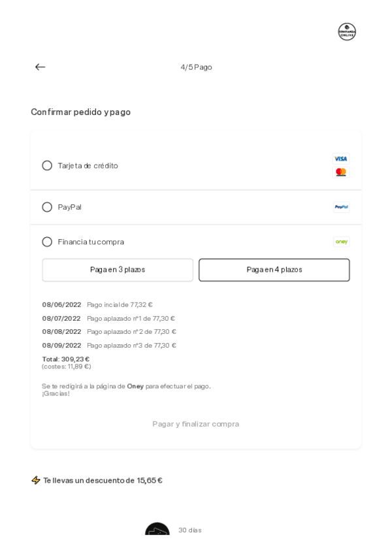Click the Oney logo badge
The height and width of the screenshot is (554, 392).
click(x=341, y=242)
